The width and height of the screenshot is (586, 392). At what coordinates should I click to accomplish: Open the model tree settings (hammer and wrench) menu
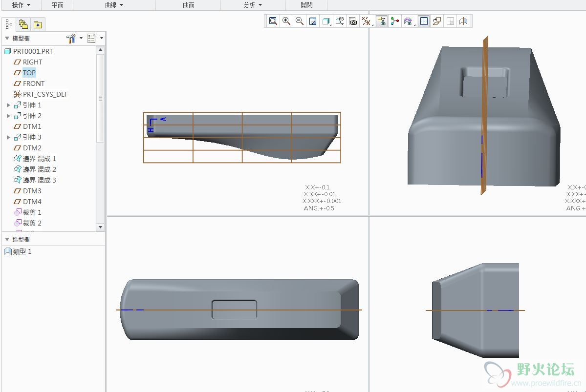(x=74, y=38)
